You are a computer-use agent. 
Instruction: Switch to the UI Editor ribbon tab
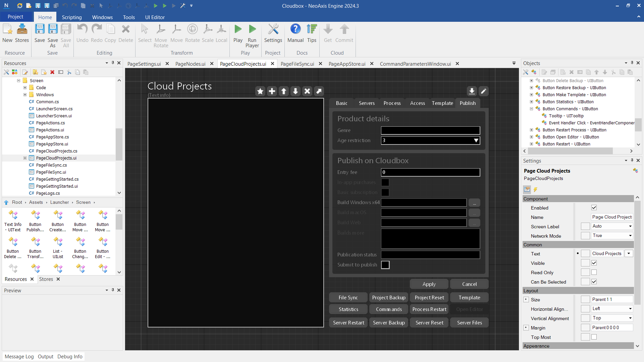point(155,17)
